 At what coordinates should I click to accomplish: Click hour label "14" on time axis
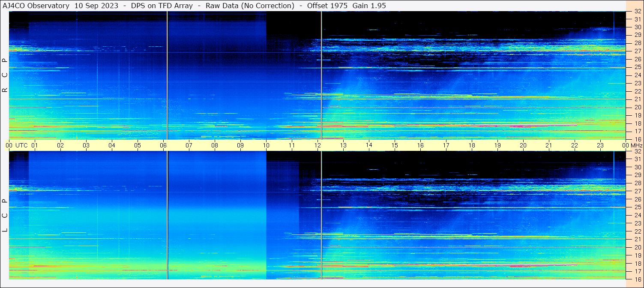click(x=369, y=145)
